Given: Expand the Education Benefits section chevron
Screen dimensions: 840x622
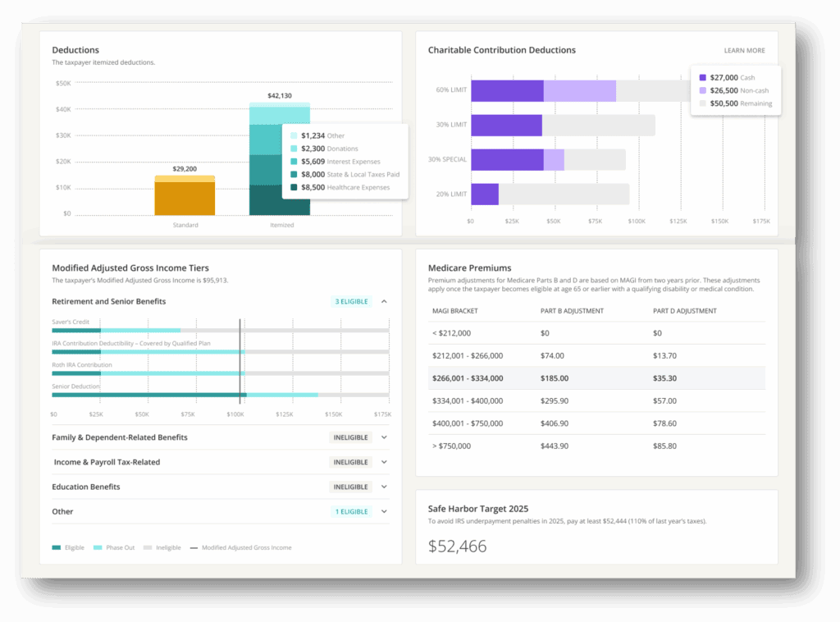Looking at the screenshot, I should point(384,487).
